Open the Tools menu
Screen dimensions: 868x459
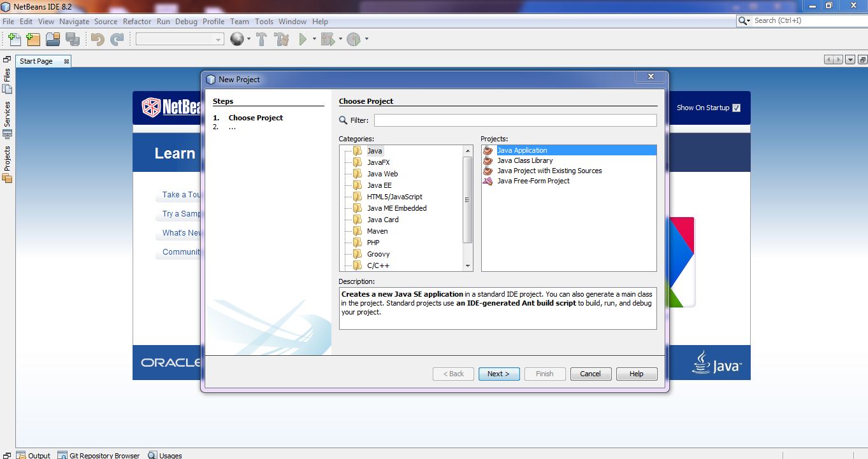coord(264,21)
